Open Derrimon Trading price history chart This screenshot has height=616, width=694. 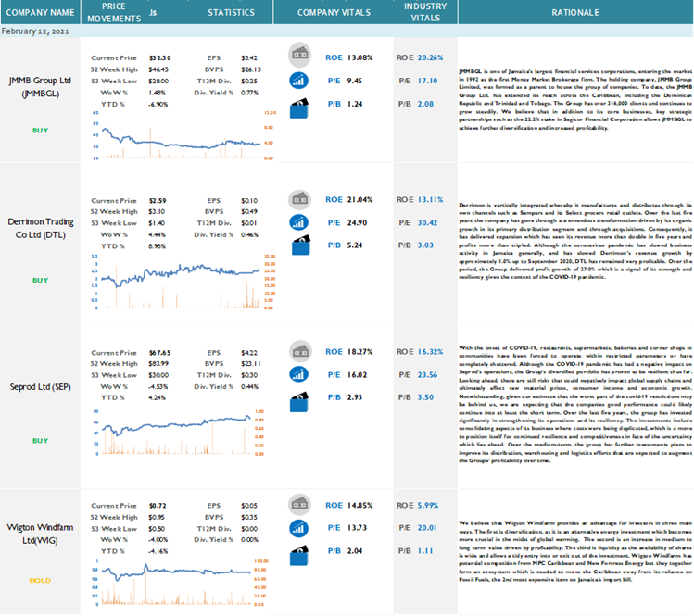[x=183, y=282]
